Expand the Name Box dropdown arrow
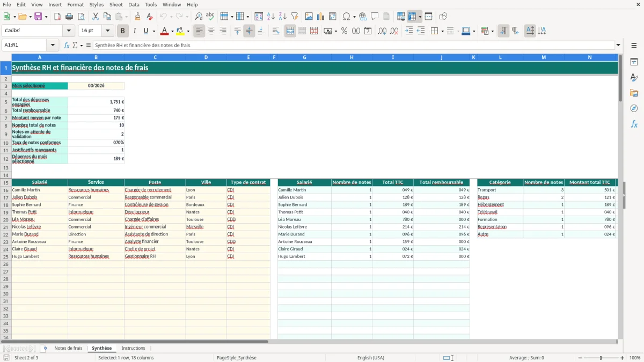The height and width of the screenshot is (362, 644). (x=53, y=45)
